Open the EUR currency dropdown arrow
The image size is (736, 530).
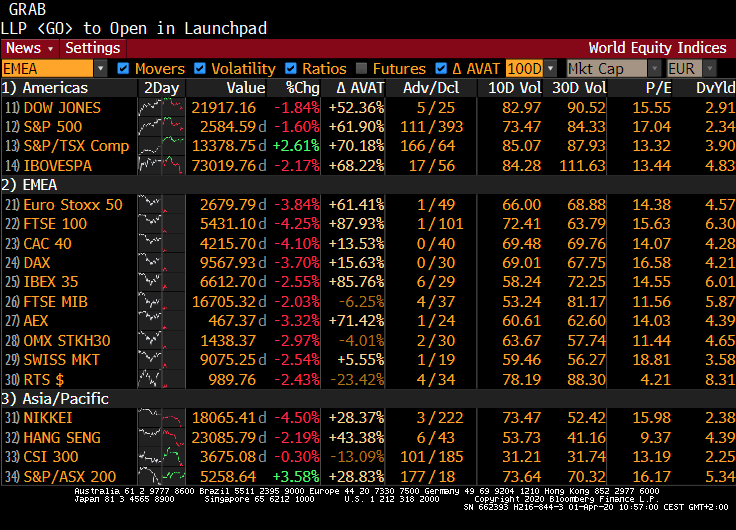tap(710, 69)
